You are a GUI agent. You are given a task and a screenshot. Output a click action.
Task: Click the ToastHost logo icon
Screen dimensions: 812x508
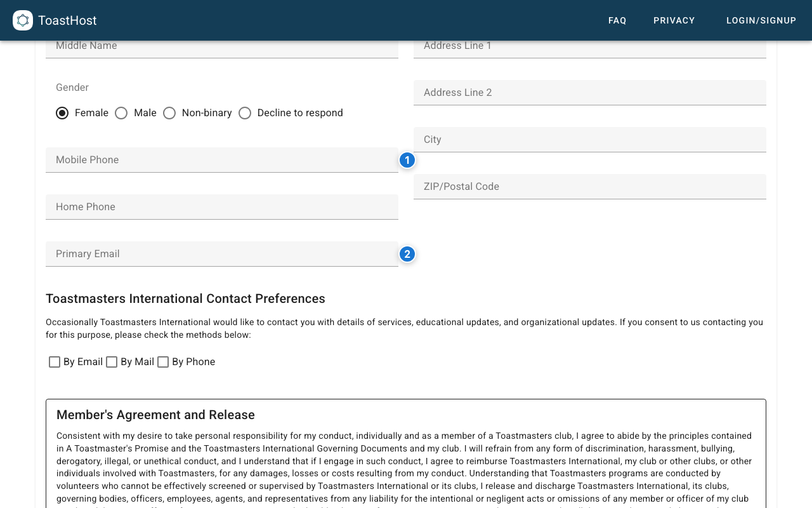(23, 20)
